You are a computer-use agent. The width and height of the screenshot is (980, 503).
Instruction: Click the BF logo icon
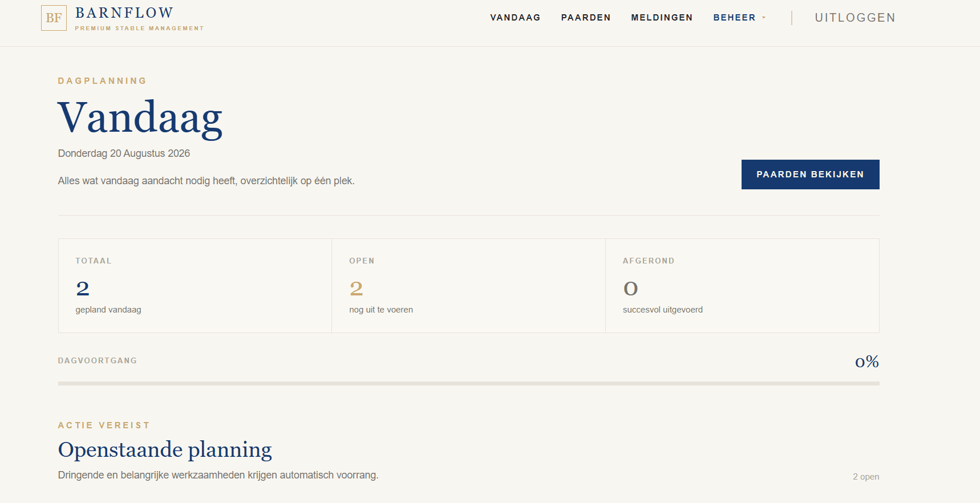[54, 18]
